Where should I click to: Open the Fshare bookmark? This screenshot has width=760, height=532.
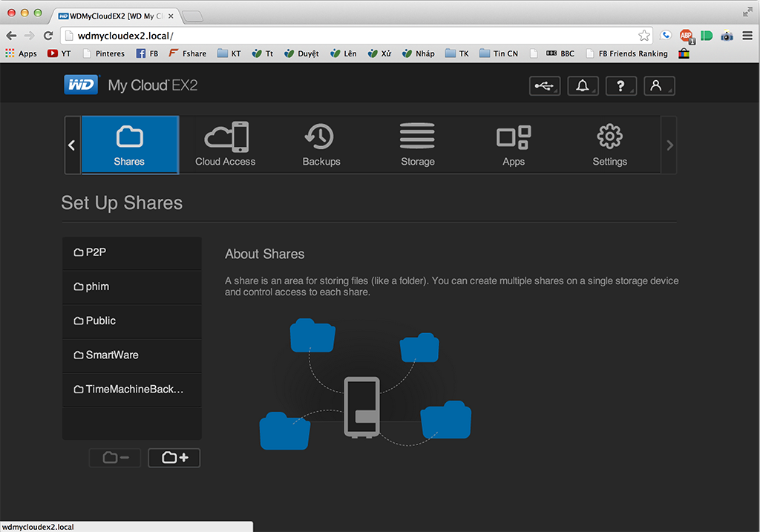pyautogui.click(x=188, y=53)
